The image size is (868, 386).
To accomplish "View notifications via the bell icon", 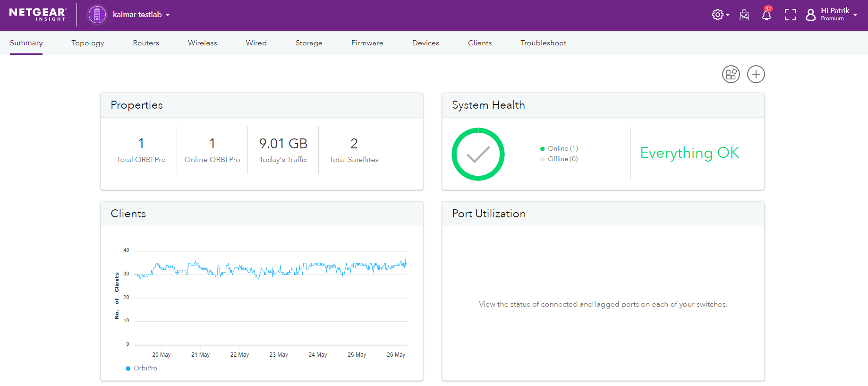I will 766,15.
